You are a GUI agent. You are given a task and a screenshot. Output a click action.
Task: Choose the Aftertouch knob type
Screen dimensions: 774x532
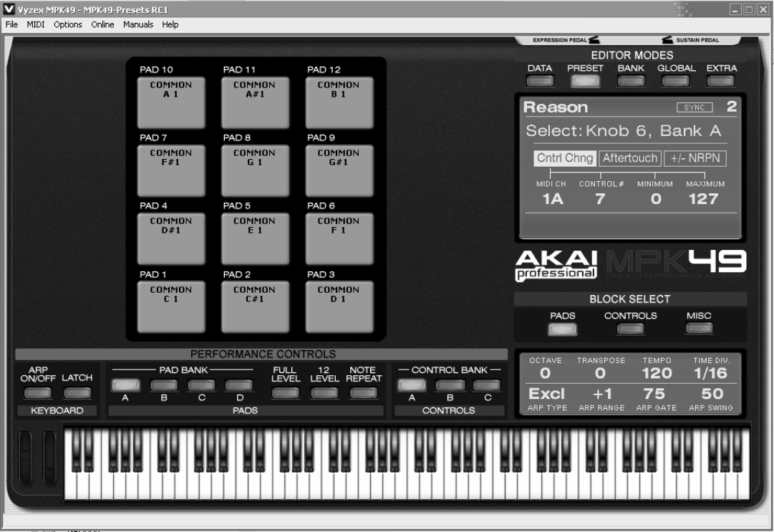tap(630, 158)
